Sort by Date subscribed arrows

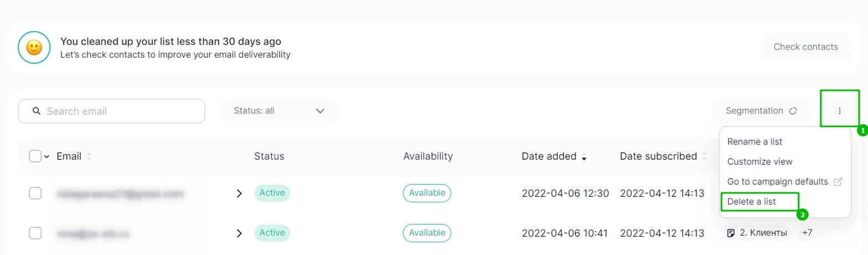pyautogui.click(x=704, y=156)
